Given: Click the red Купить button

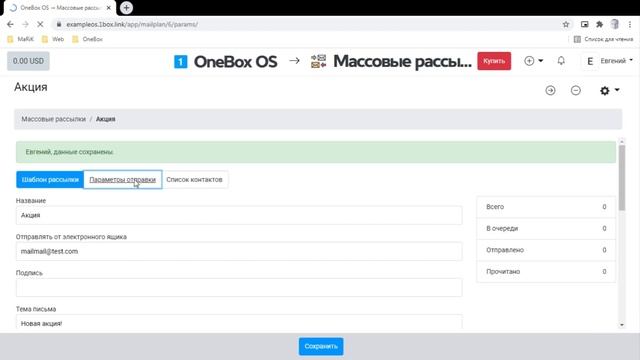Looking at the screenshot, I should 494,61.
